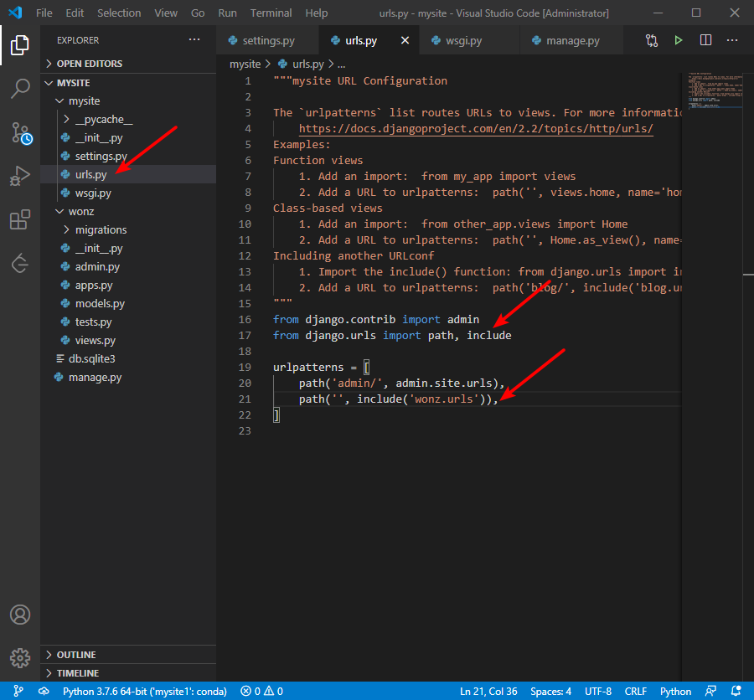Open notifications bell in status bar
Screen dimensions: 754x700
736,692
